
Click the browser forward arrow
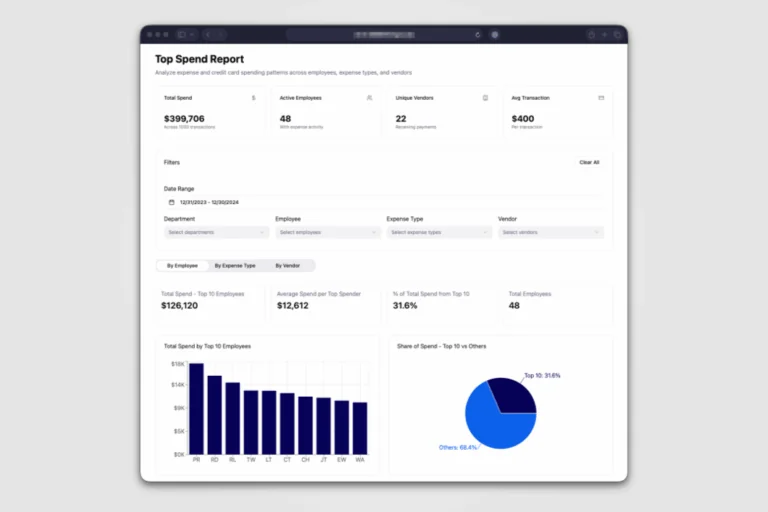221,35
